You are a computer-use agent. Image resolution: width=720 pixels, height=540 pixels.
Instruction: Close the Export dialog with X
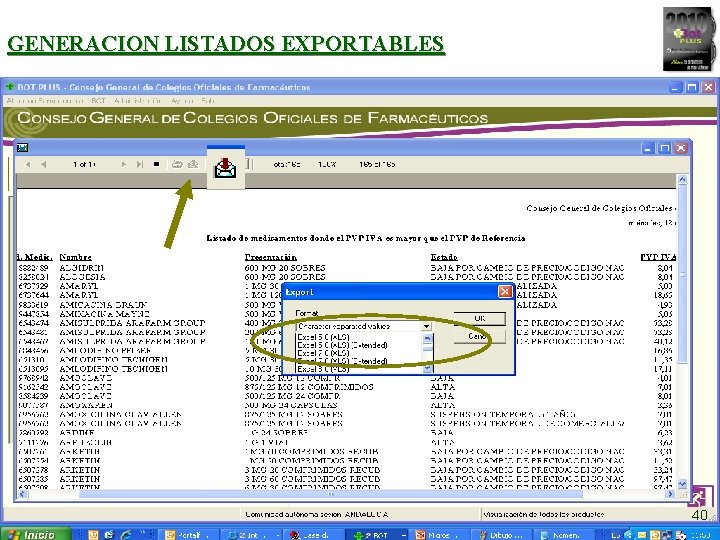point(505,292)
